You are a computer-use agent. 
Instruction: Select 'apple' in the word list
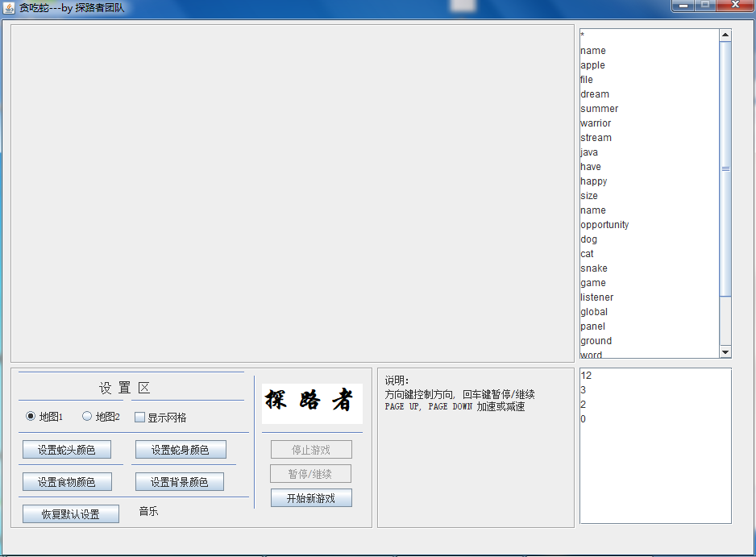[592, 65]
